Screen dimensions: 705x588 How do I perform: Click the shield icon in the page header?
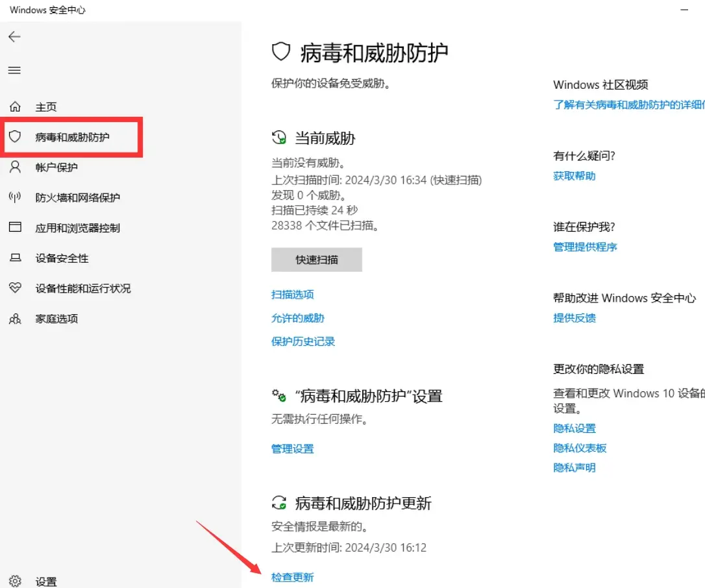pos(281,52)
